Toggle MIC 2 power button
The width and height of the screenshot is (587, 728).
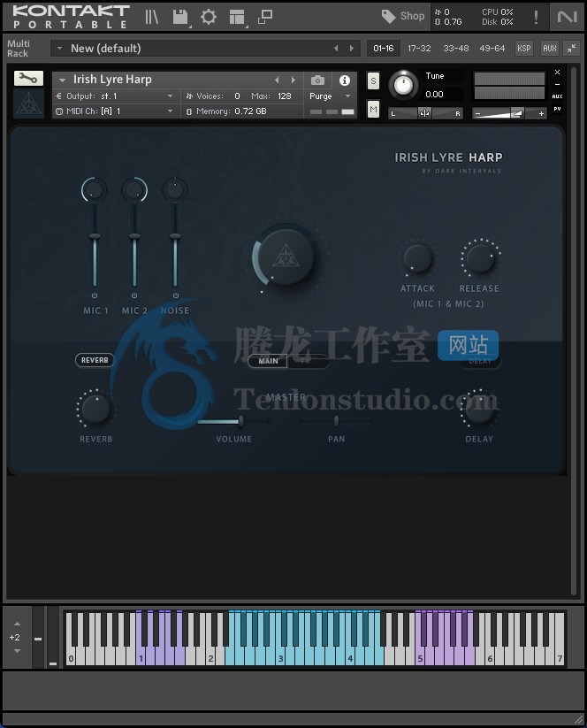point(134,295)
